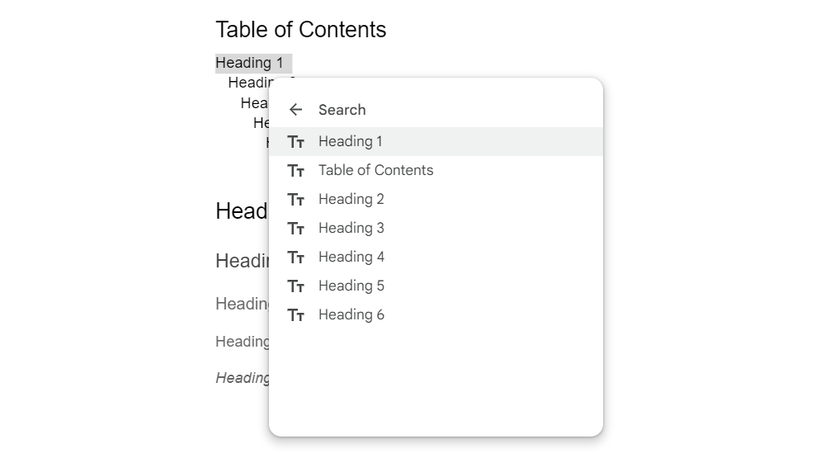
Task: Click the italic Heading text in the document
Action: (242, 378)
